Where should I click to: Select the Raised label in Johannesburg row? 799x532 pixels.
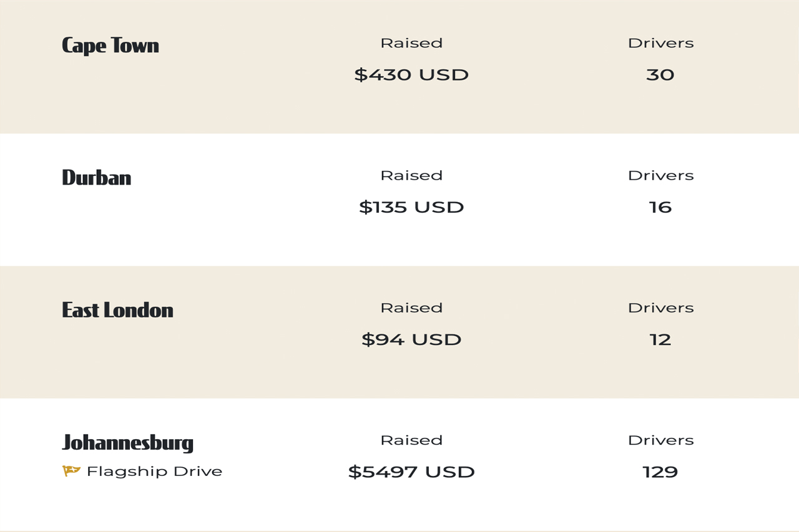pyautogui.click(x=411, y=440)
